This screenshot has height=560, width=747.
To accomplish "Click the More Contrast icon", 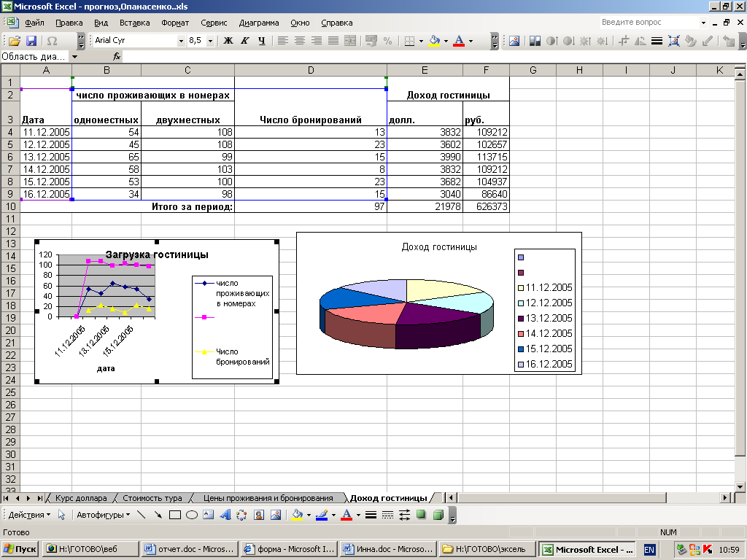I will (551, 41).
